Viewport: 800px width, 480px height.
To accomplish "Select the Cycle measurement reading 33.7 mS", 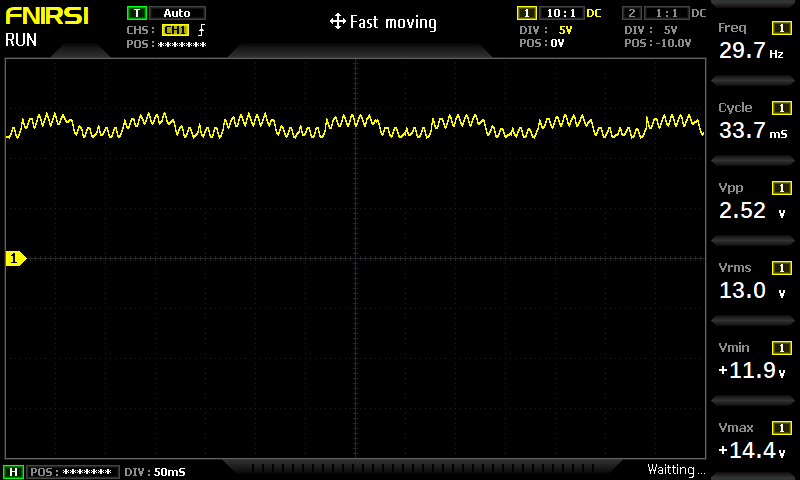I will [x=753, y=131].
